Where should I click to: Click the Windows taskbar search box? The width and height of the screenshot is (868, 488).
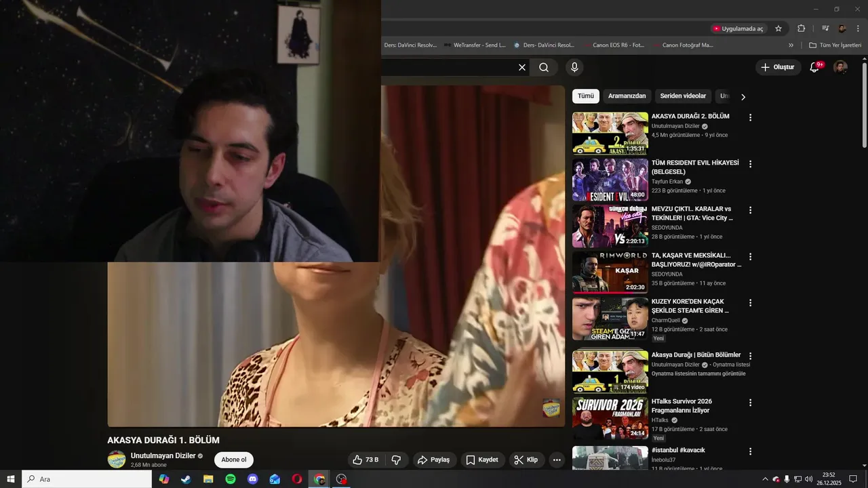87,479
